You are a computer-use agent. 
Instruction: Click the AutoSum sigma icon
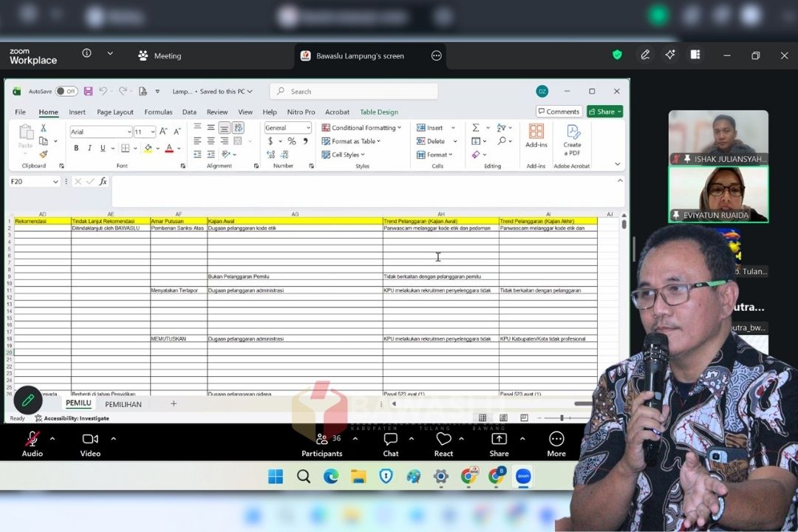click(476, 128)
